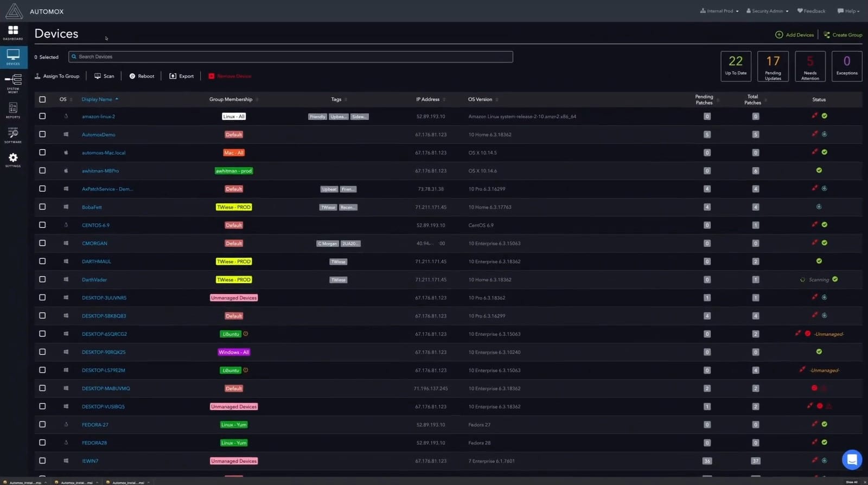Filter by the 22 Up To Date tile
Screen dimensions: 868x485
[x=736, y=66]
